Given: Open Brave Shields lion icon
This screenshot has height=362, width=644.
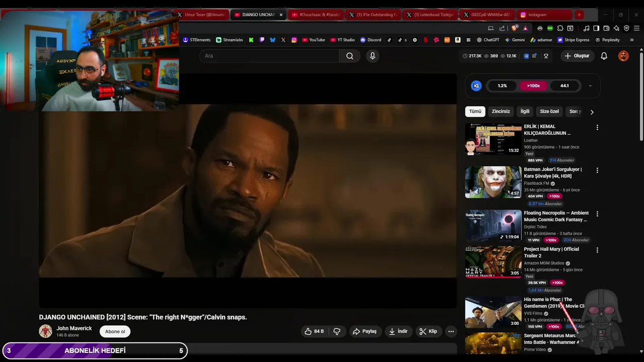Looking at the screenshot, I should 514,28.
